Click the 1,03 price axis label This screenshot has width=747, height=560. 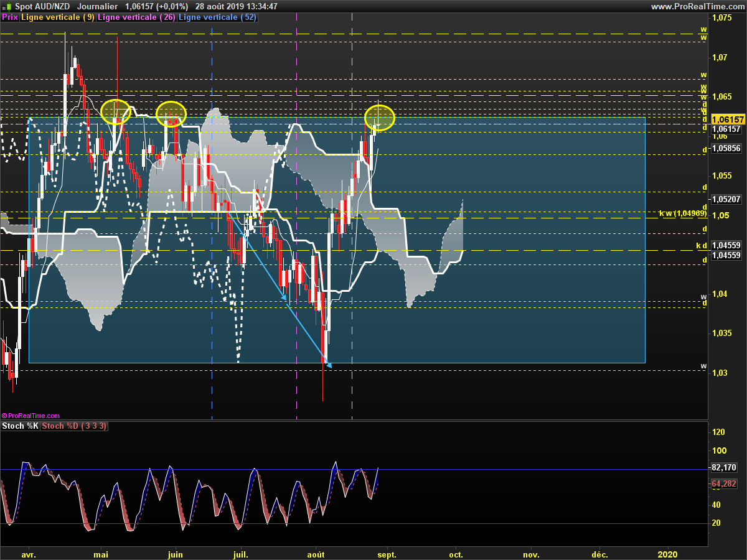pos(720,373)
